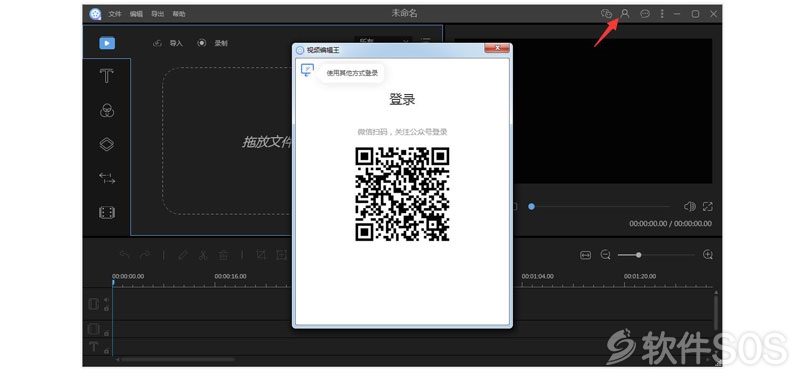800x374 pixels.
Task: Open the 帮助 menu
Action: pyautogui.click(x=179, y=14)
